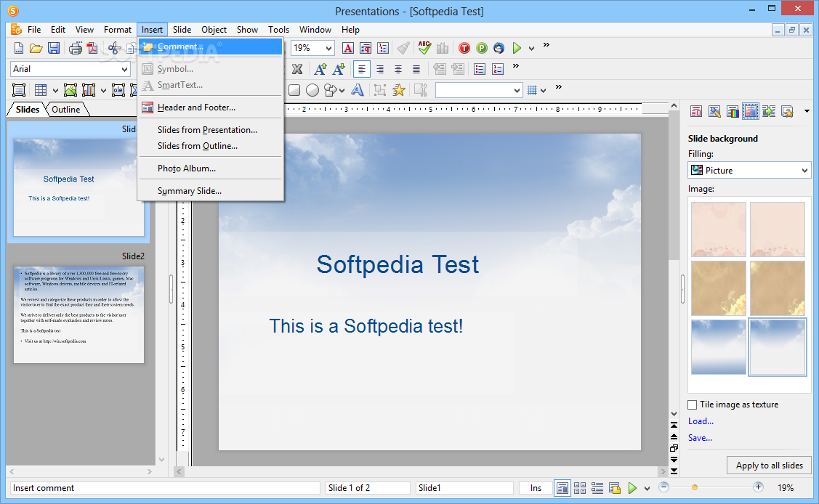
Task: Insert TextArt with the blue A icon
Action: [358, 90]
